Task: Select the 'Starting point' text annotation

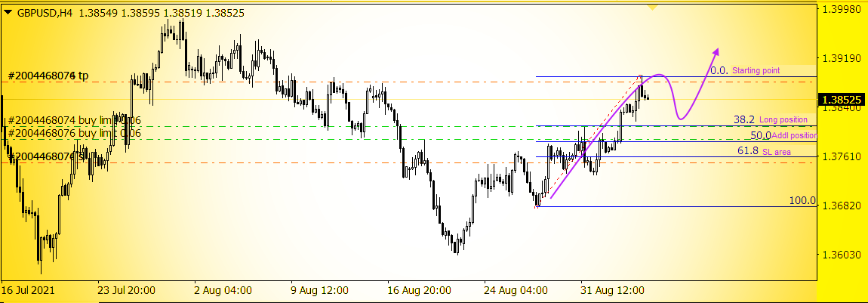Action: [756, 71]
